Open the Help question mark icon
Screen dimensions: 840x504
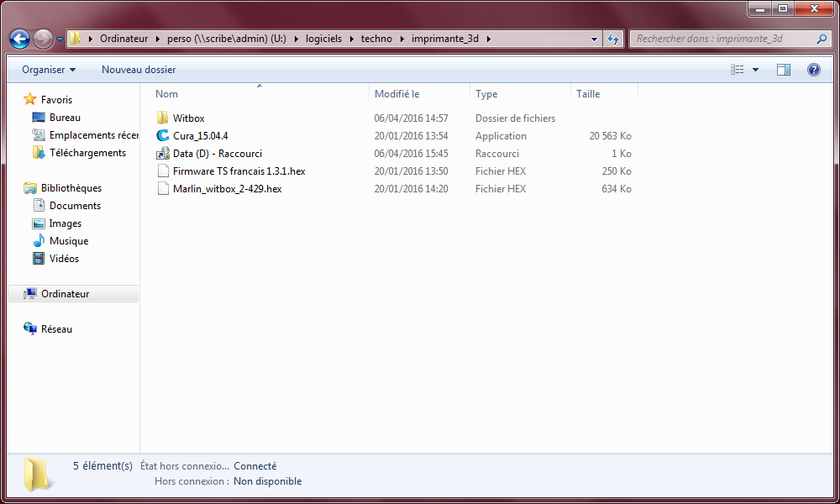click(x=813, y=70)
